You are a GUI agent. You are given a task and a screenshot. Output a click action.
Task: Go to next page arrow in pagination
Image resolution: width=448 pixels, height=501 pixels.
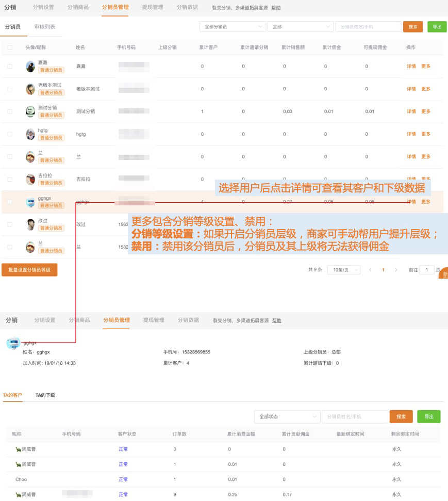[x=396, y=270]
